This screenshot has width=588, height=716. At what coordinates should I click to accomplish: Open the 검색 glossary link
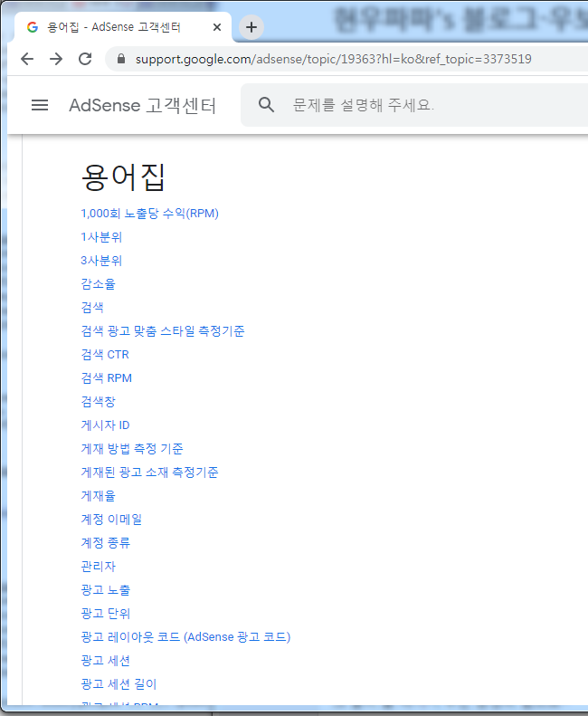tap(92, 308)
